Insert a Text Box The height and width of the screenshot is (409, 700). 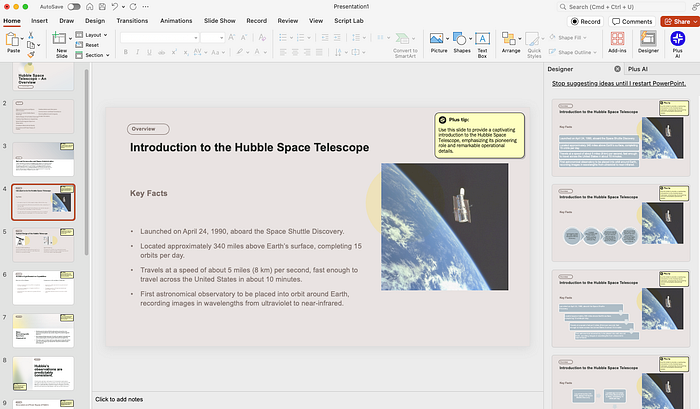482,40
